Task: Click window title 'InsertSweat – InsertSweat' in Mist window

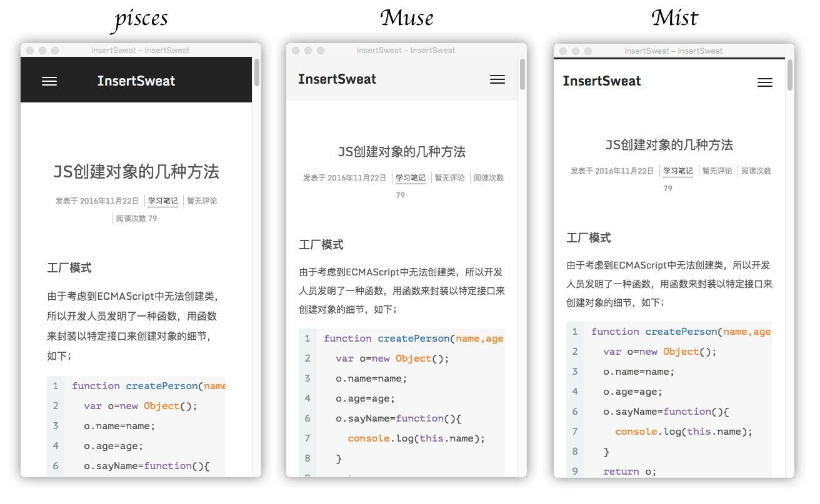Action: (674, 51)
